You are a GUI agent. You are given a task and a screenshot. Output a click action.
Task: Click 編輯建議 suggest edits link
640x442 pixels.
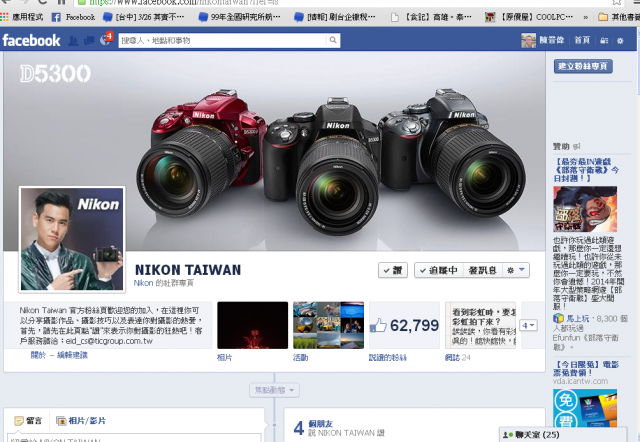[x=72, y=355]
